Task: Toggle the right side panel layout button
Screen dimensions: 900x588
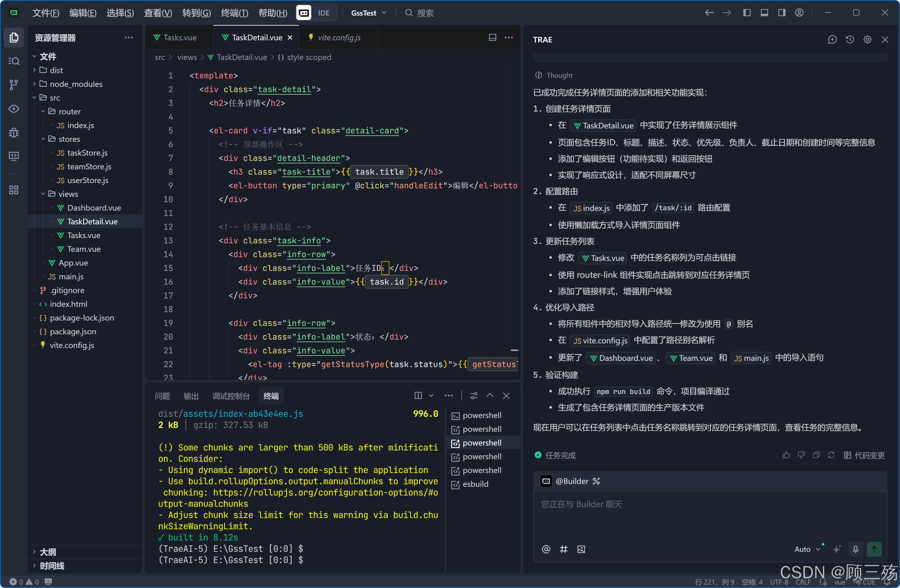Action: (782, 13)
